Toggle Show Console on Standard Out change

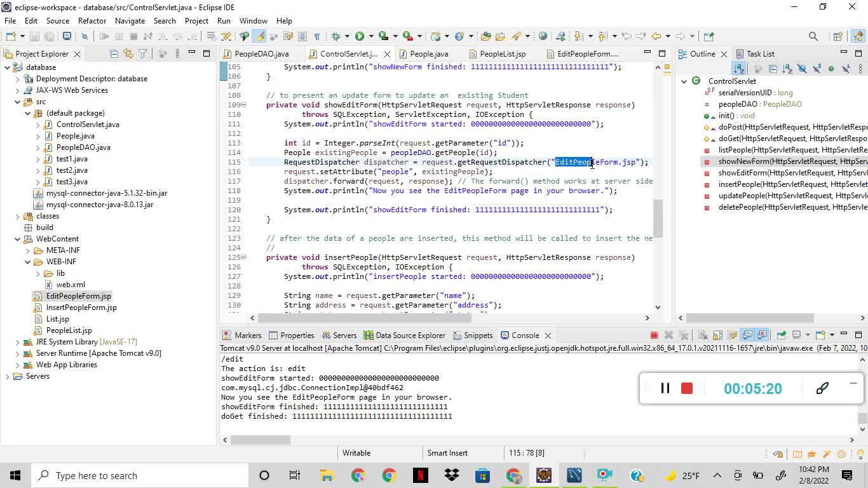click(747, 335)
